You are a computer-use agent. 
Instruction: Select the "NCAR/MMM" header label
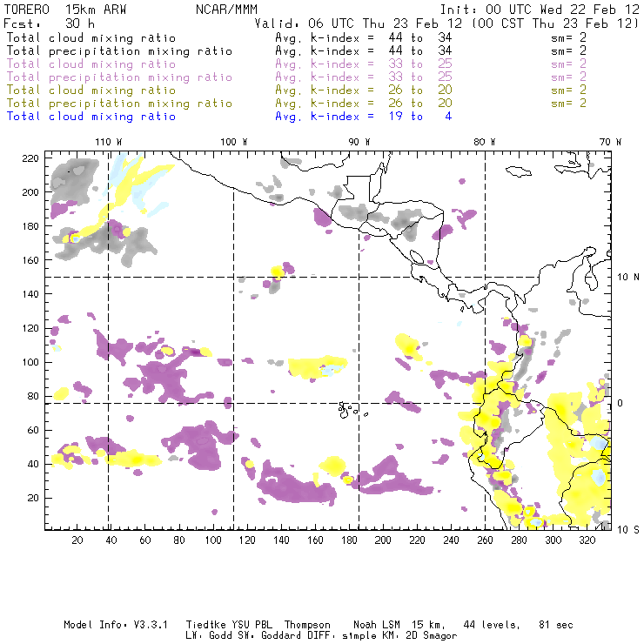tap(226, 10)
